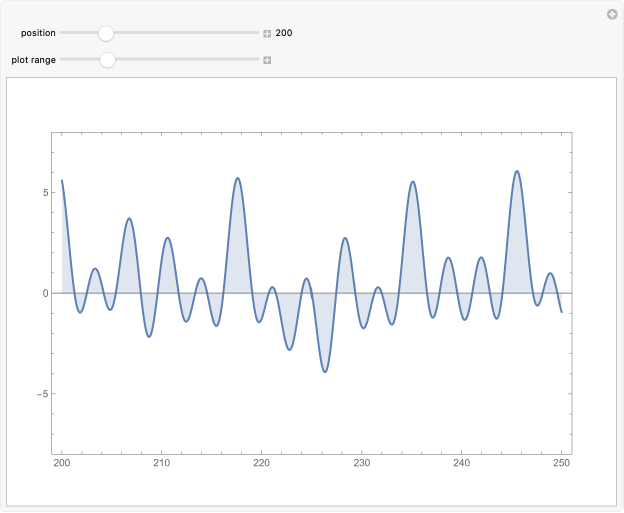Click the far right end of plot range track

tap(257, 60)
